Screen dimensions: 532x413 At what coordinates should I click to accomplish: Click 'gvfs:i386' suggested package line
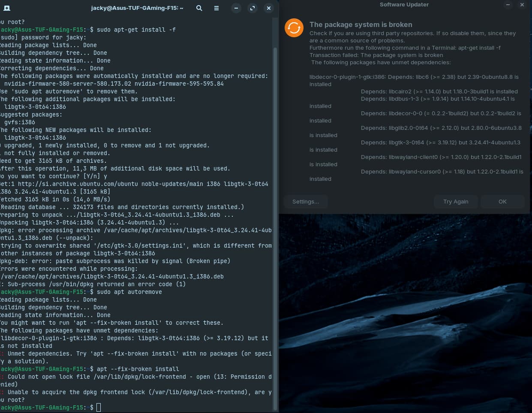20,123
